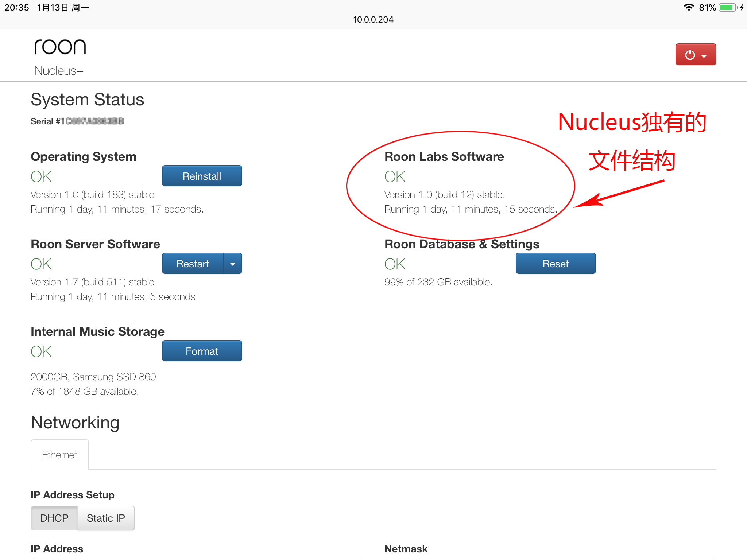Screen dimensions: 747x560
Task: Click 'Version 1.7 (build 511) stable' text
Action: 92,282
